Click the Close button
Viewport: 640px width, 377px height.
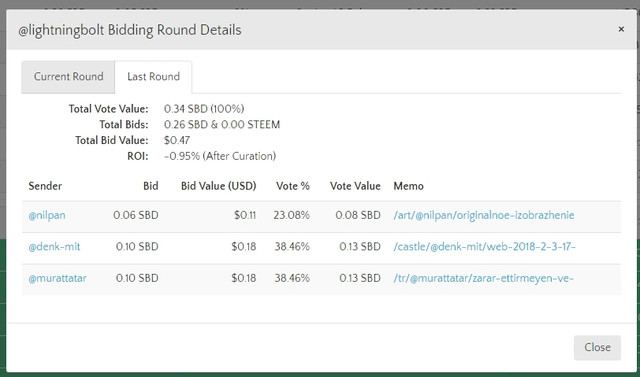(597, 347)
